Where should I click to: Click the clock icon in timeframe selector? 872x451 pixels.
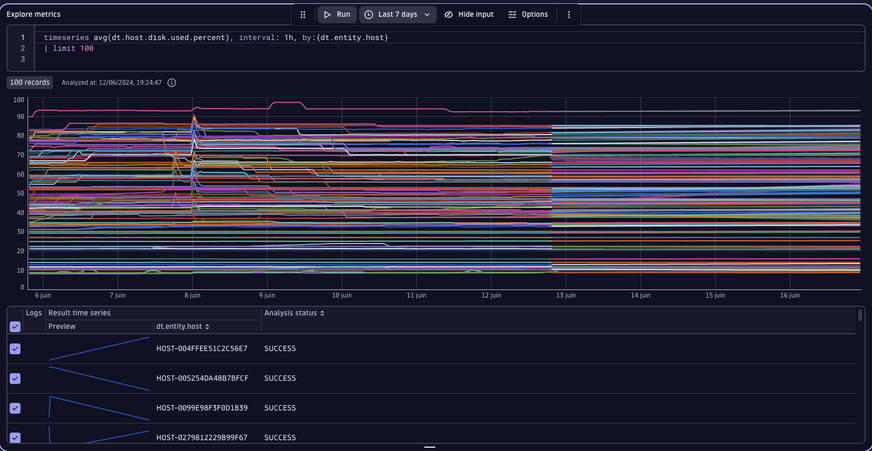(x=369, y=15)
